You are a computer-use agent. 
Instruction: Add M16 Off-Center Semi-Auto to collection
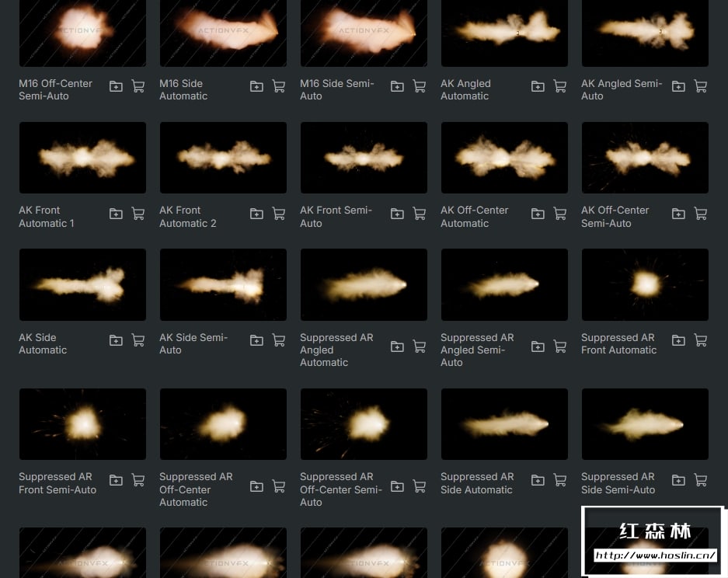[x=116, y=86]
